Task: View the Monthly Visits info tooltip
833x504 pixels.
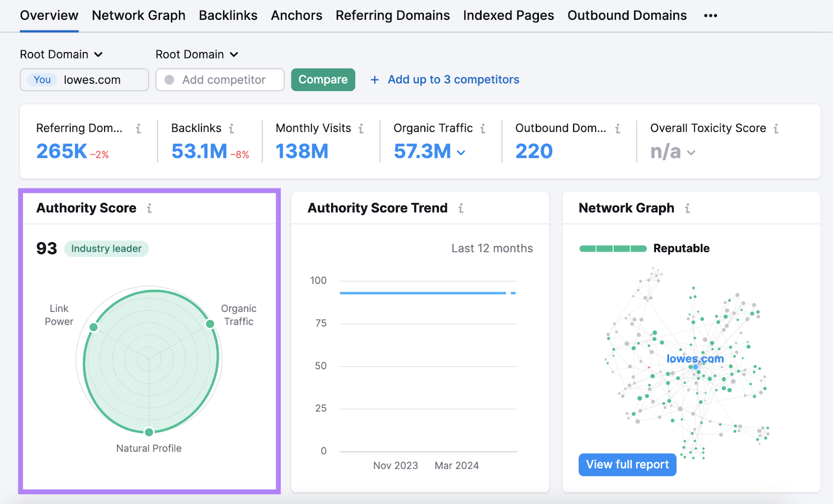Action: 362,128
